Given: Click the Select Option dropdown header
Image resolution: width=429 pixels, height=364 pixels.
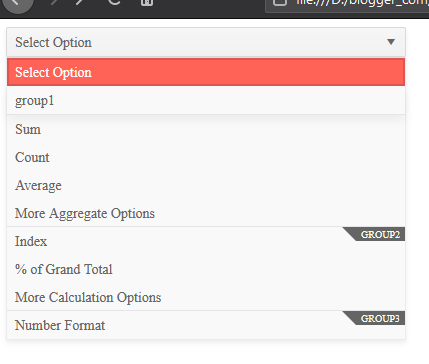Looking at the screenshot, I should 206,42.
